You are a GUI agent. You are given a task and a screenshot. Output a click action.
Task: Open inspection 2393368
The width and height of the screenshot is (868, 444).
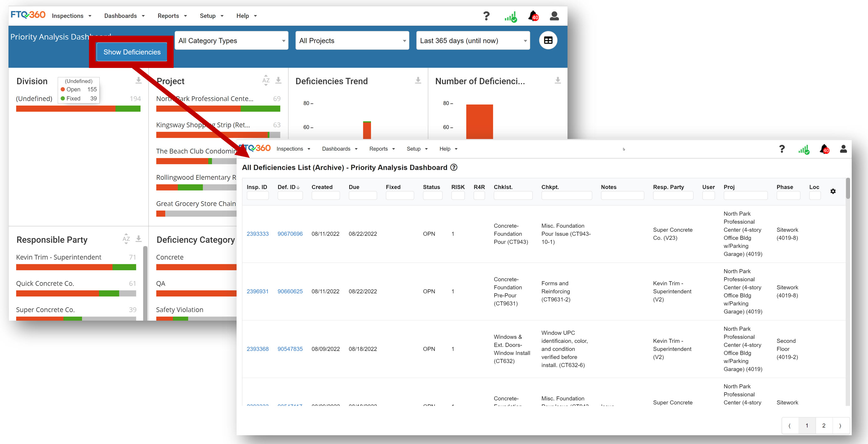[x=258, y=349]
